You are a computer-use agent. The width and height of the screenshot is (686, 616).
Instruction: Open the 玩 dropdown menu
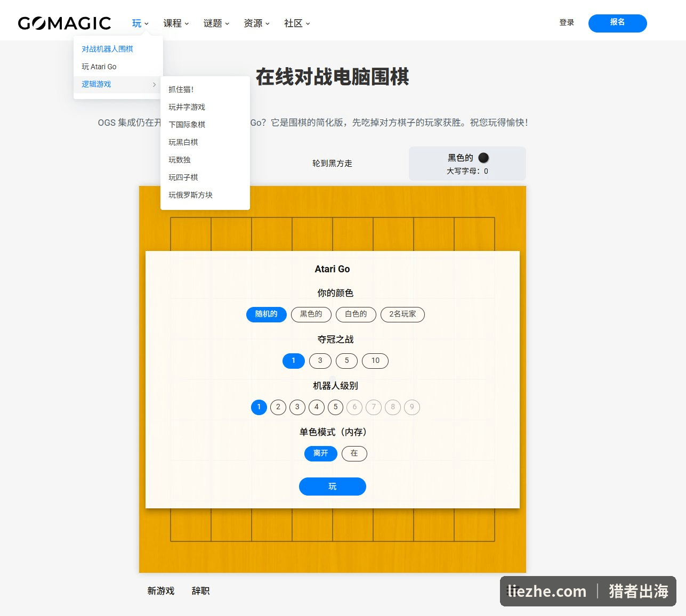tap(140, 23)
